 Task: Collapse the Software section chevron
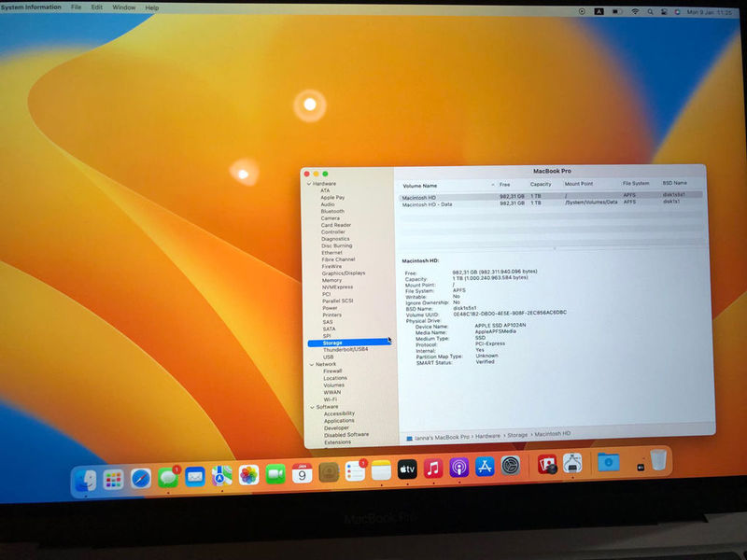pos(313,407)
